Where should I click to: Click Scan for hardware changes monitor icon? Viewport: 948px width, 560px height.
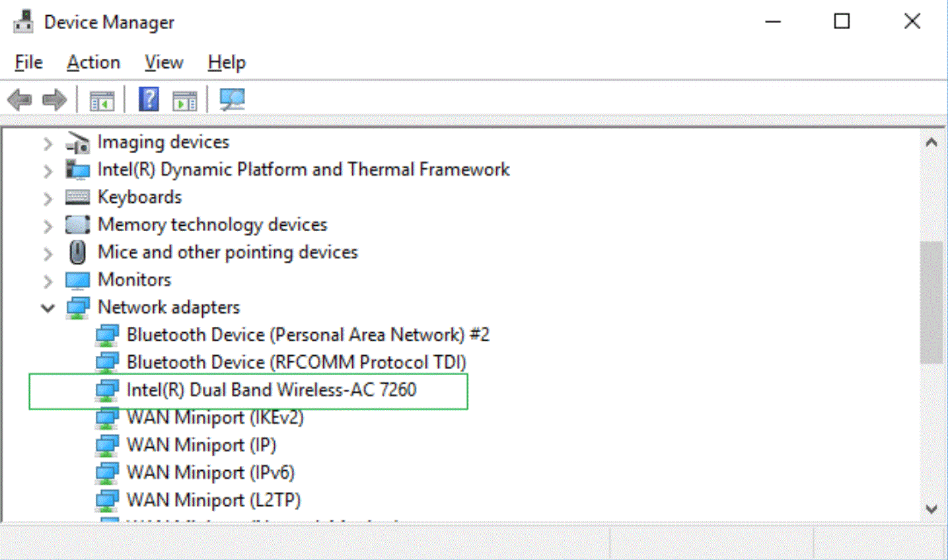click(x=232, y=100)
